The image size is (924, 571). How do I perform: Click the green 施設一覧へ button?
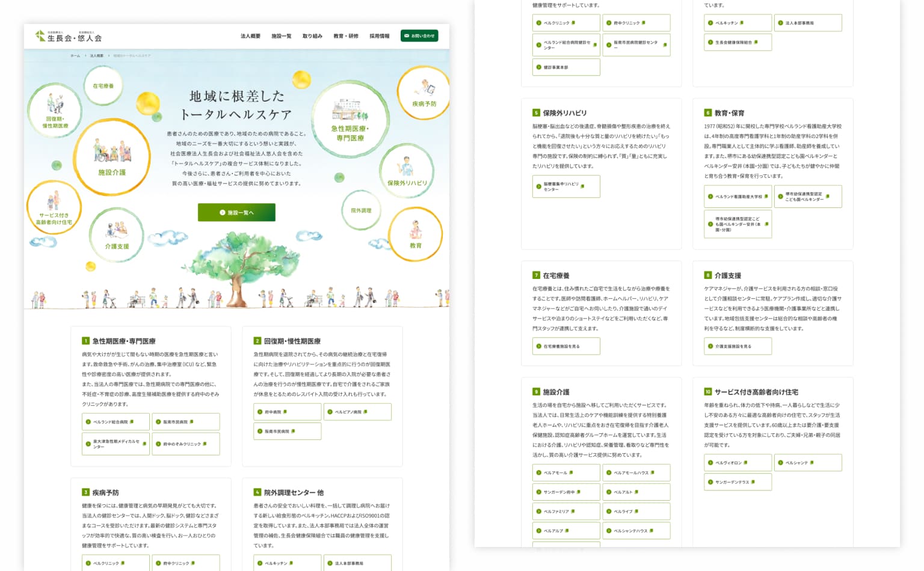pyautogui.click(x=236, y=212)
